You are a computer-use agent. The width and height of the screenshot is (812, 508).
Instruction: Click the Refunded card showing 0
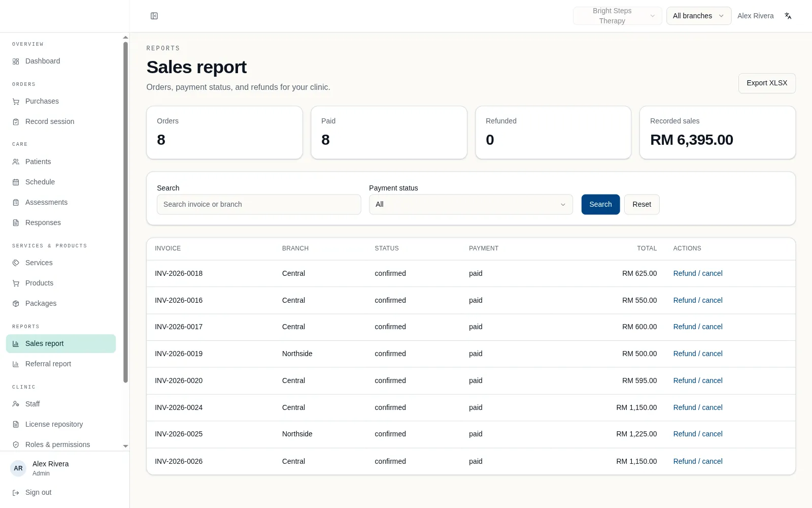click(x=553, y=133)
